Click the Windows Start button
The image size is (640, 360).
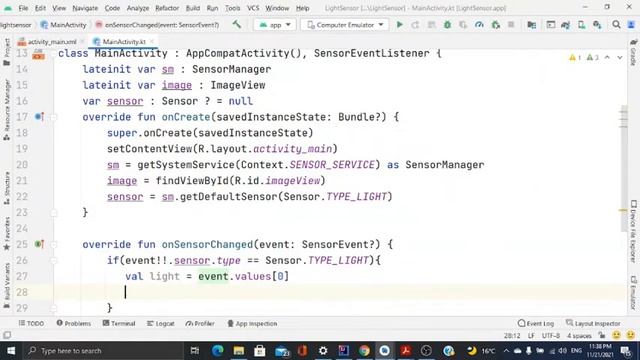tap(11, 351)
